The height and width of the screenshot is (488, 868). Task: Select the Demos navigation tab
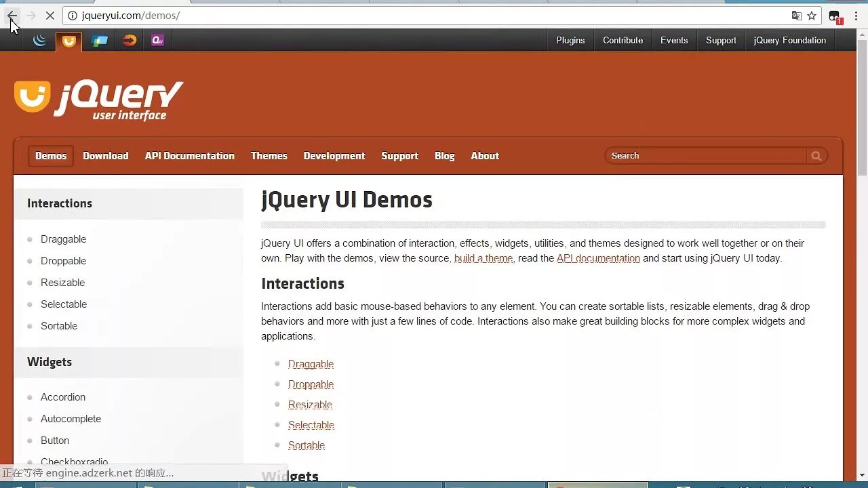click(x=51, y=156)
